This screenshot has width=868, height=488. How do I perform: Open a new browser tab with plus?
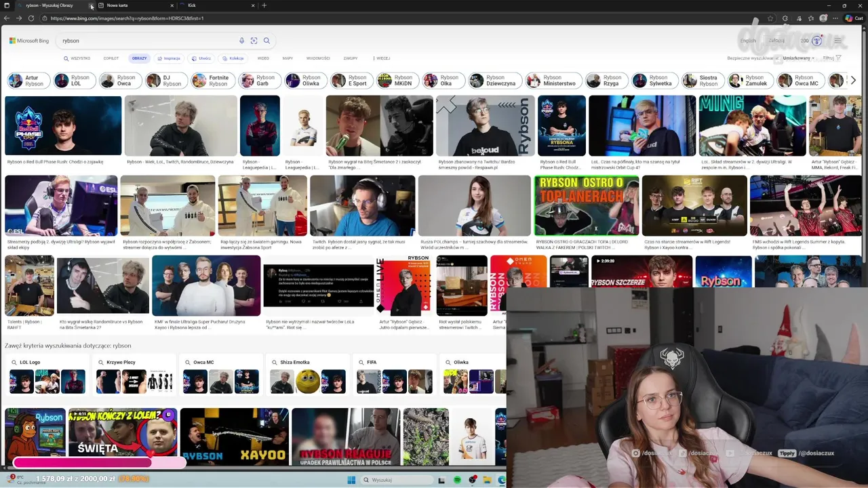coord(264,5)
